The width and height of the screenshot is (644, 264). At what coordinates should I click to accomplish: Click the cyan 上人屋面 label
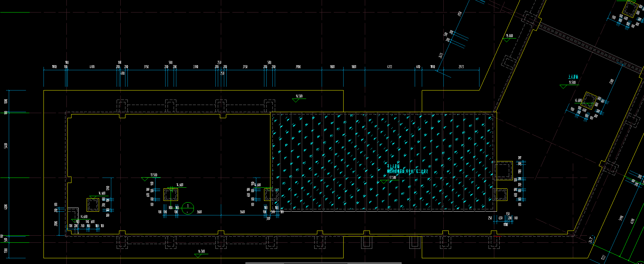pos(573,77)
